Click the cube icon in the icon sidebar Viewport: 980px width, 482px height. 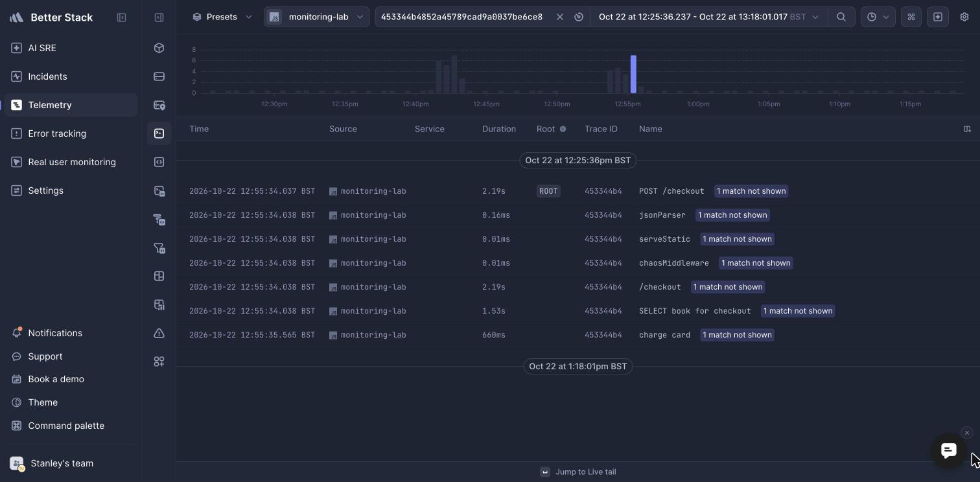click(159, 48)
